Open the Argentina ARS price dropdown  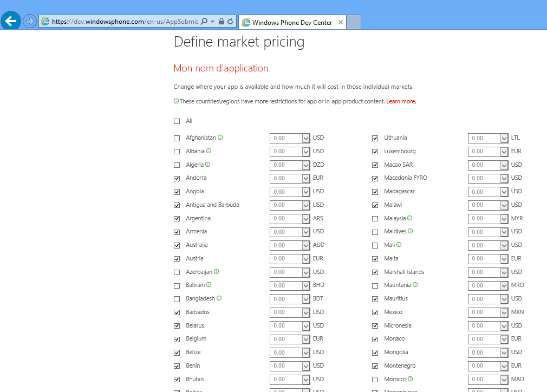tap(305, 219)
